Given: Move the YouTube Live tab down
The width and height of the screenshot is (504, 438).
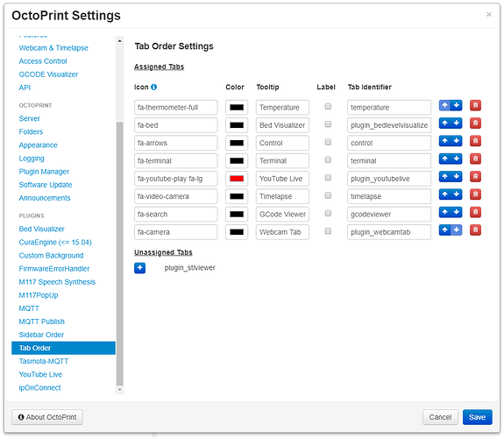Looking at the screenshot, I should pyautogui.click(x=456, y=176).
